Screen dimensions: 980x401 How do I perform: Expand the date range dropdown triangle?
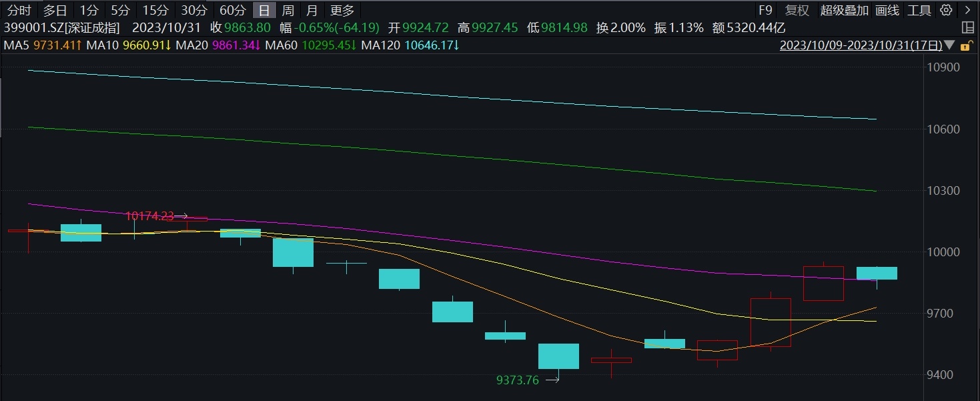coord(949,45)
